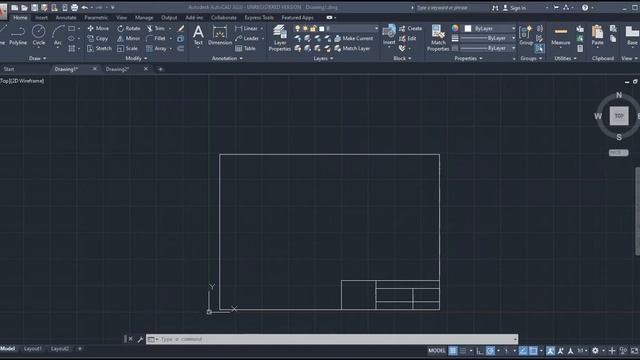Image resolution: width=640 pixels, height=360 pixels.
Task: Toggle polar tracking in status bar
Action: [490, 351]
